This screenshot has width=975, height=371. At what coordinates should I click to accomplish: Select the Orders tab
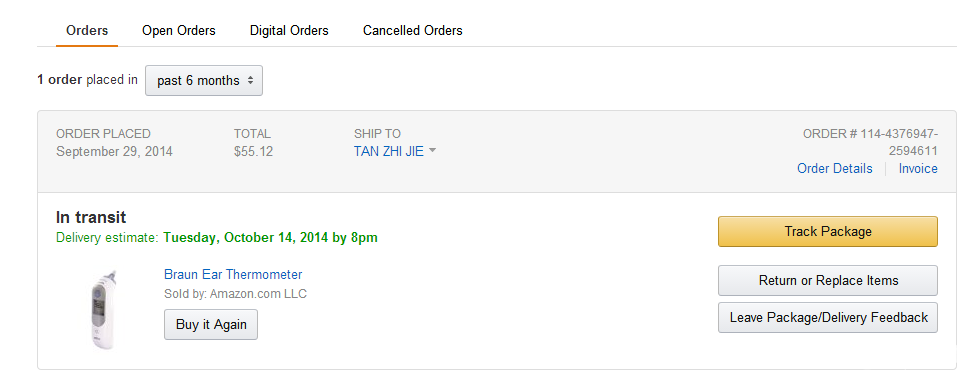87,30
